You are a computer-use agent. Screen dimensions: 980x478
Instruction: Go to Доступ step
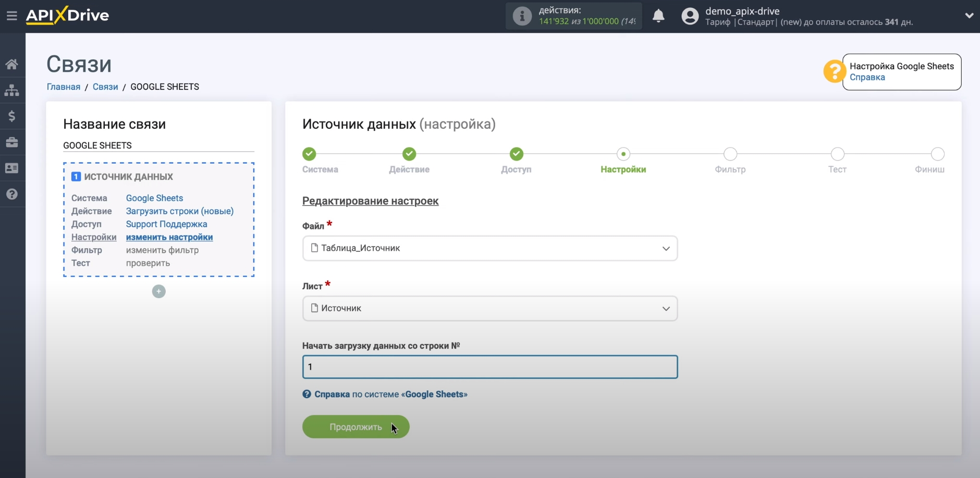click(517, 154)
